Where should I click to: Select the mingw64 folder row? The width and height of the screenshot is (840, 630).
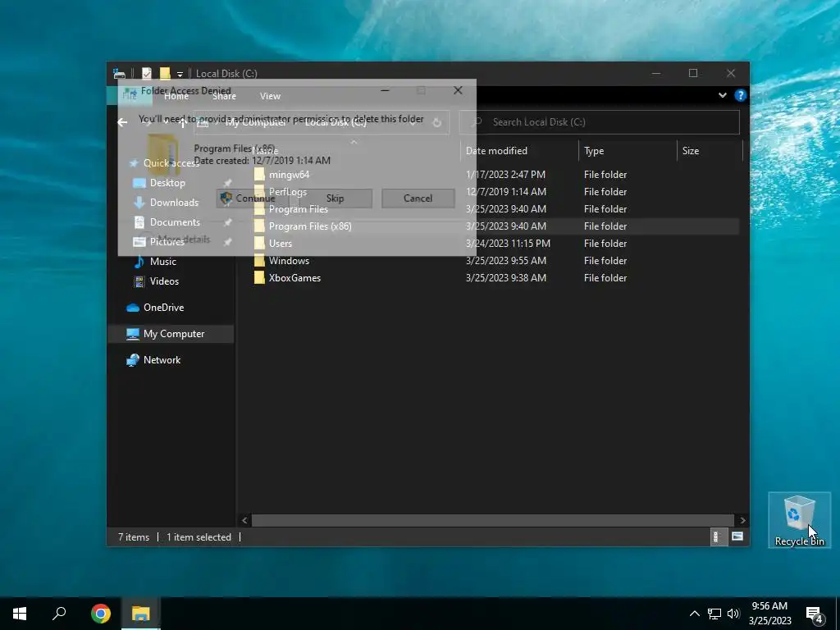(495, 175)
